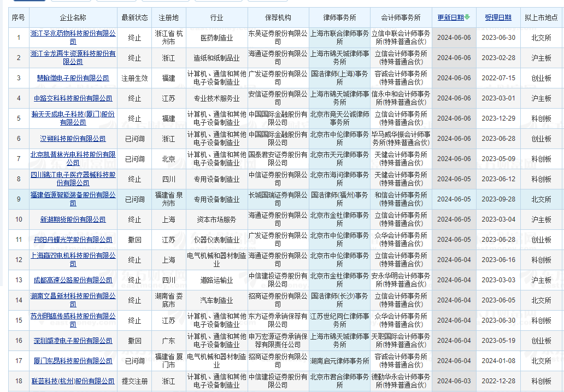Image resolution: width=564 pixels, height=392 pixels.
Task: Open 新湖期货股份有限公司 link
Action: pyautogui.click(x=73, y=219)
